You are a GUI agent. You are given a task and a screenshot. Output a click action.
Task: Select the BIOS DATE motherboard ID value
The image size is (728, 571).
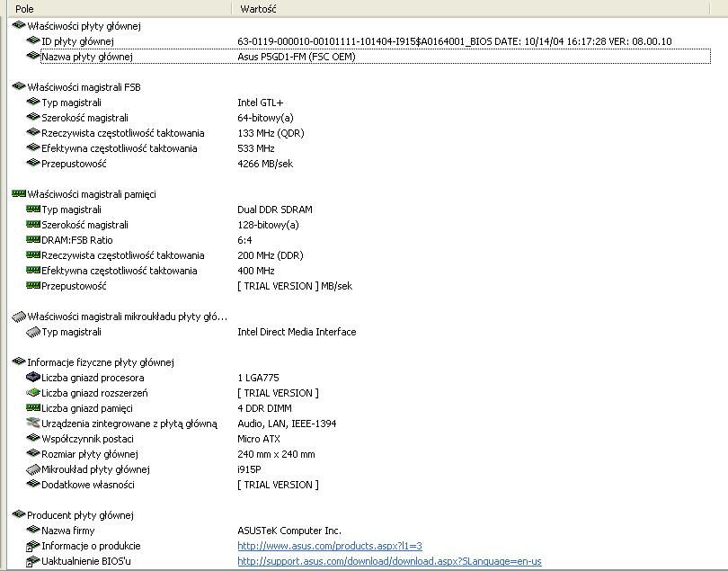[455, 41]
